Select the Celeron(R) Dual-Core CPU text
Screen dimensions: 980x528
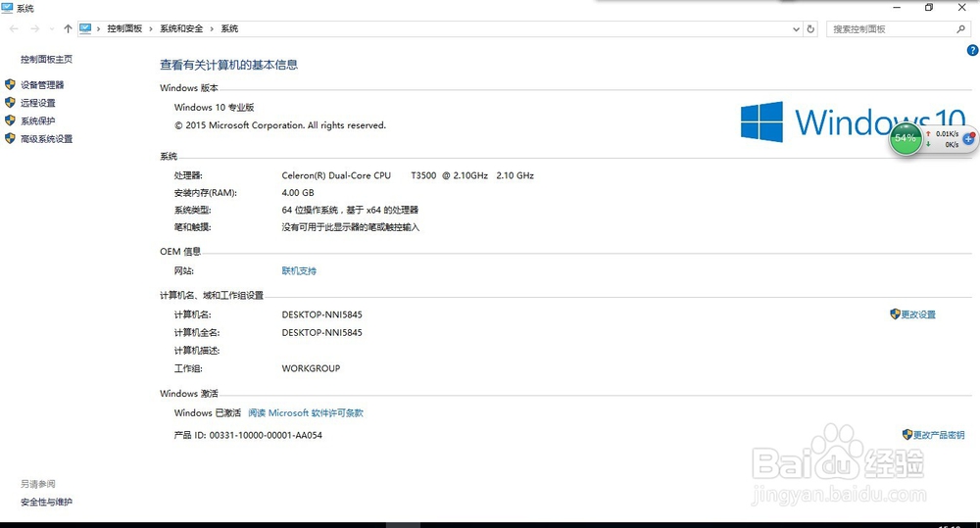click(336, 175)
